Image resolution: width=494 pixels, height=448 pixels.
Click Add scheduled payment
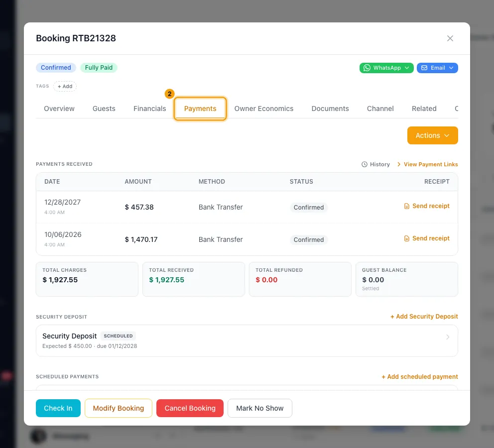click(420, 376)
